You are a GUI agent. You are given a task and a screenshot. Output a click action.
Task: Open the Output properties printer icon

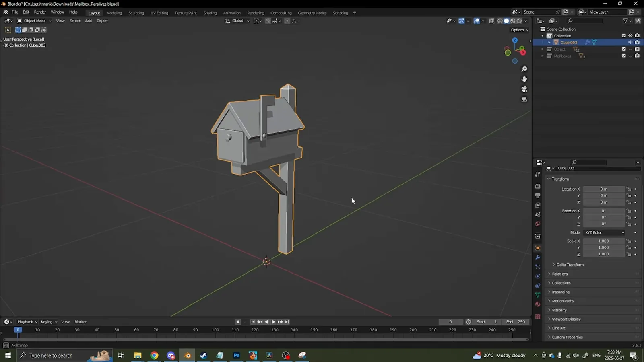538,196
